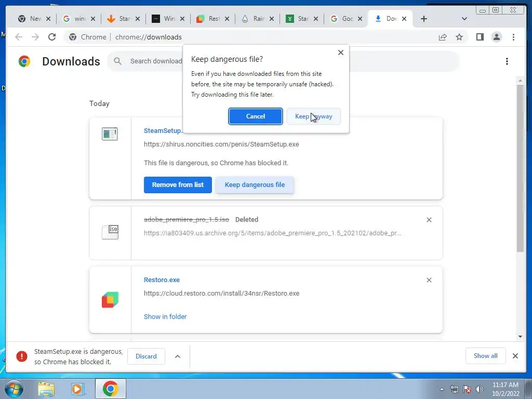Click the scrollbar up arrow
The width and height of the screenshot is (532, 399).
click(x=520, y=81)
